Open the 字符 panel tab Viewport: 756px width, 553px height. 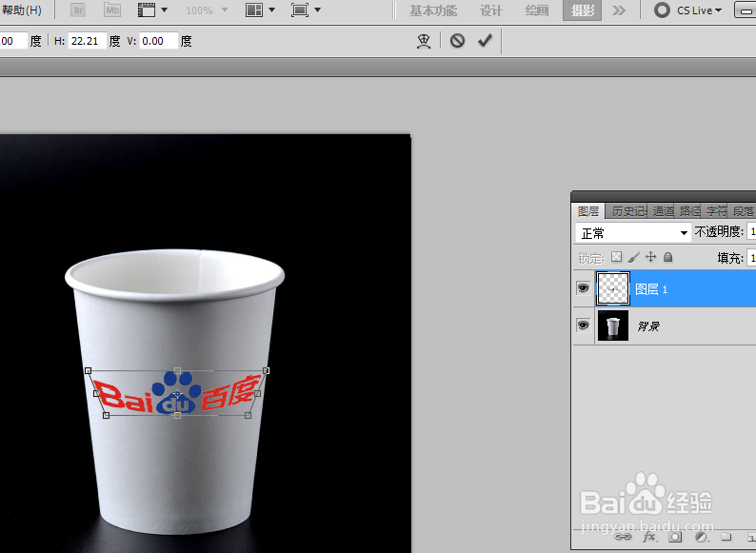click(716, 211)
